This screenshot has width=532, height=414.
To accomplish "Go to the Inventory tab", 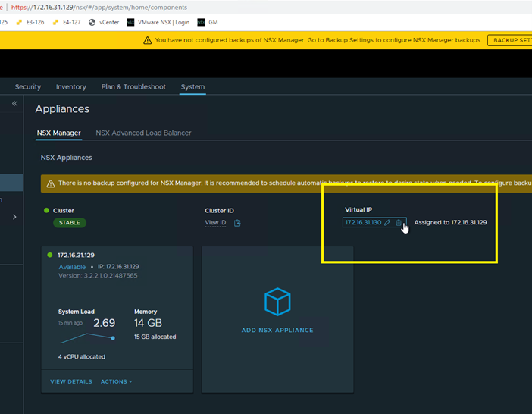I will tap(71, 87).
